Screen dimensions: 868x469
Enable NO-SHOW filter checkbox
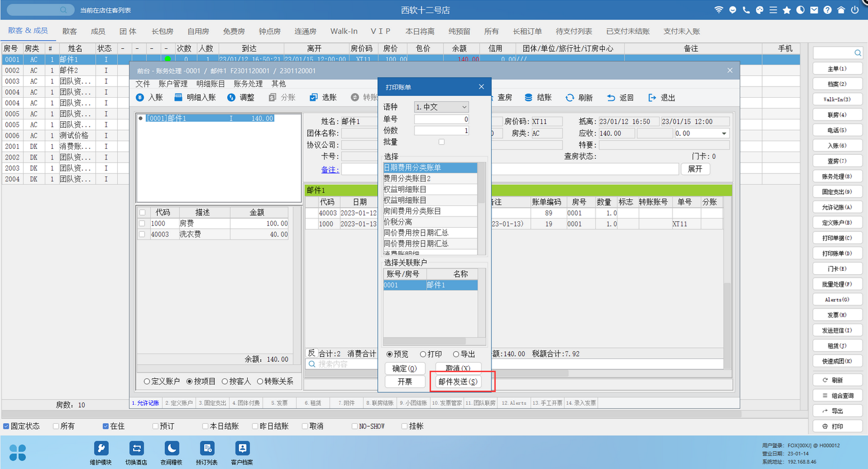pos(355,426)
